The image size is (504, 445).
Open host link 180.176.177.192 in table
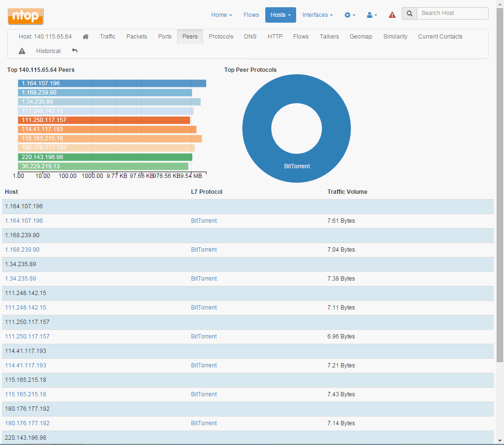point(27,423)
